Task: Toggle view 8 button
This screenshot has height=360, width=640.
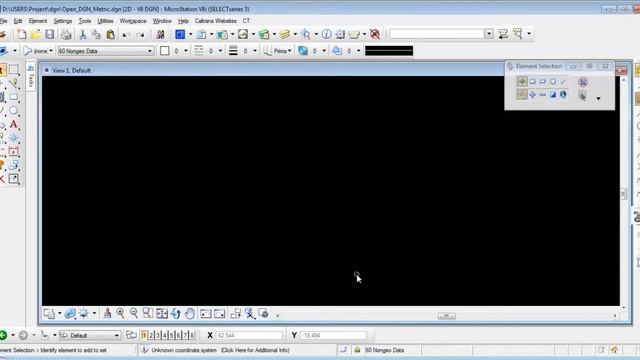Action: click(x=191, y=336)
